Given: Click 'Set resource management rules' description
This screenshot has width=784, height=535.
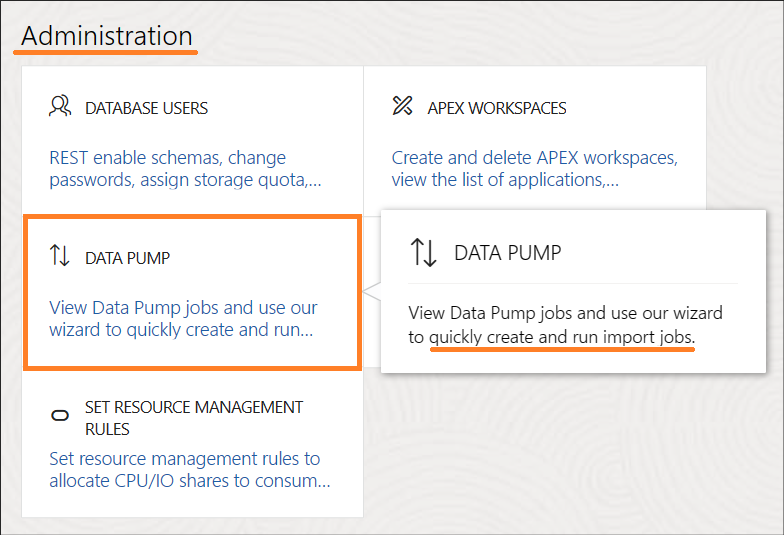Looking at the screenshot, I should (190, 470).
